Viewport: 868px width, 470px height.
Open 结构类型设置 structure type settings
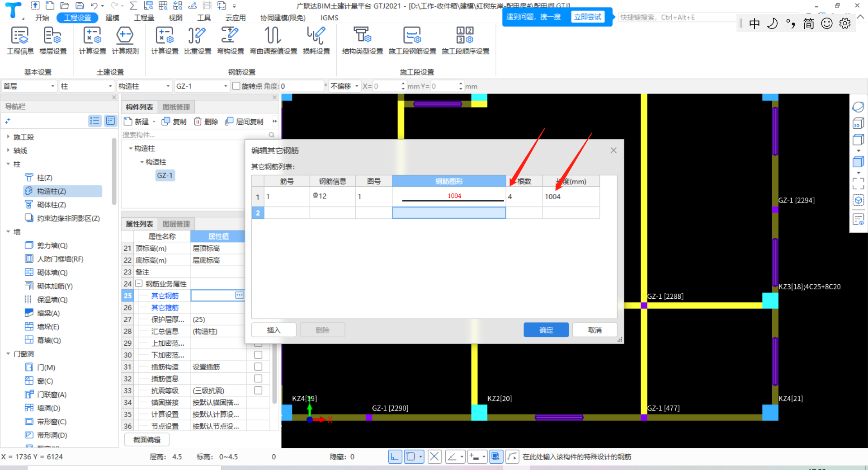click(x=363, y=41)
